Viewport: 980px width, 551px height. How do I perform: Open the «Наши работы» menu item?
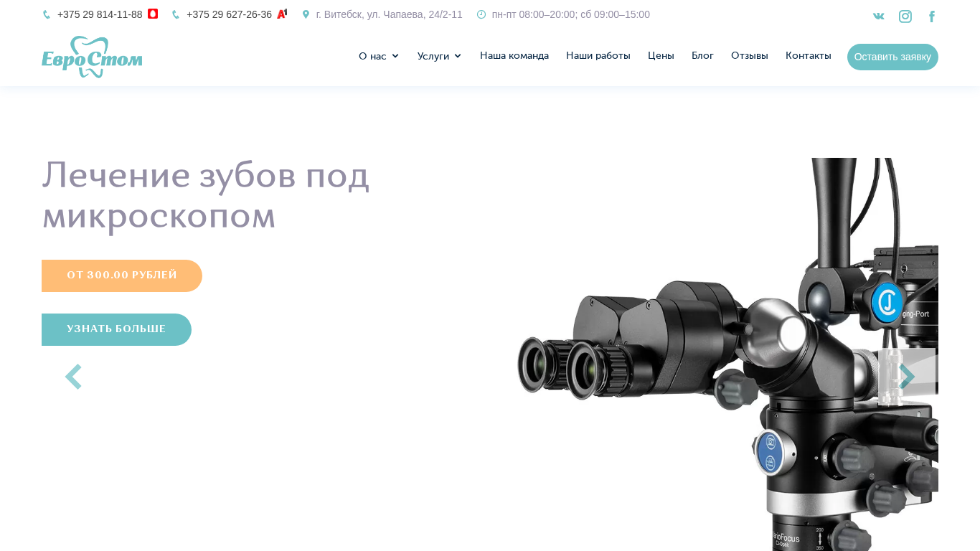click(598, 55)
